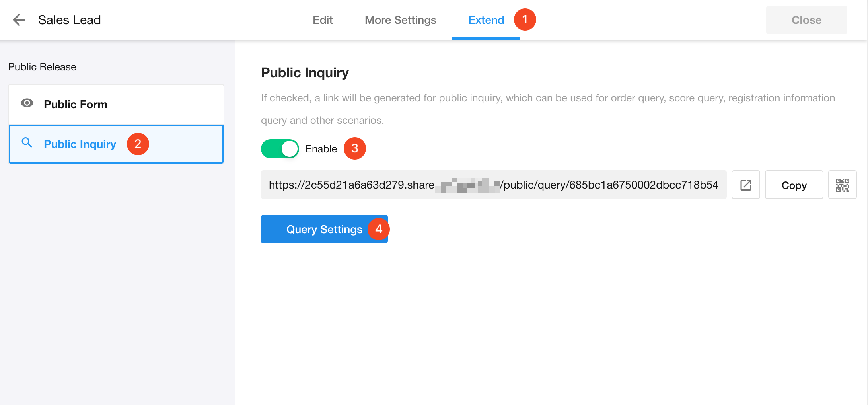Open the More Settings tab
Viewport: 868px width, 405px height.
(x=400, y=20)
